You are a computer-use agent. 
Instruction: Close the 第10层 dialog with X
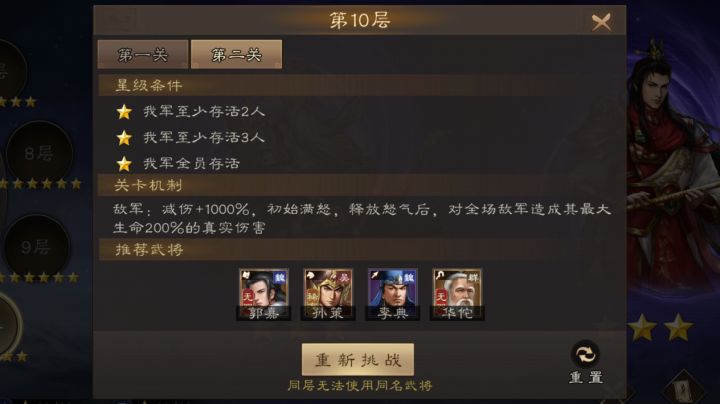coord(601,22)
